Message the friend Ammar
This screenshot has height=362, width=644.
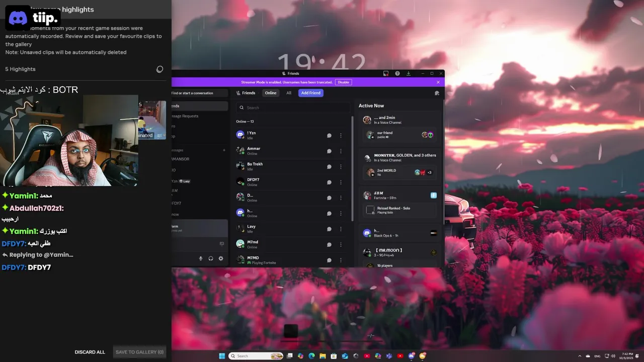point(329,151)
